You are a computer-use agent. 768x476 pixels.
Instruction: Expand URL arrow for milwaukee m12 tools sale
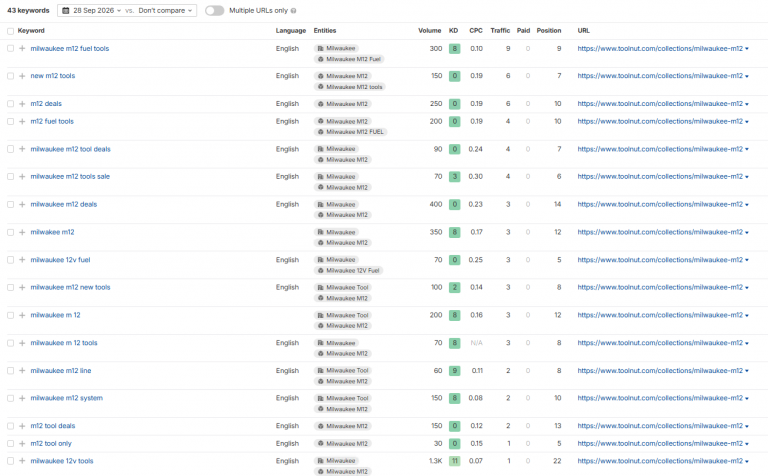click(747, 177)
